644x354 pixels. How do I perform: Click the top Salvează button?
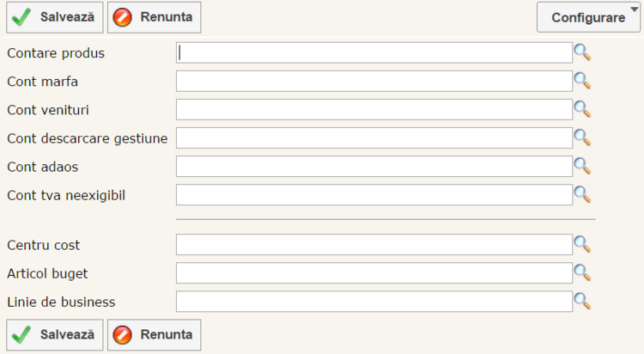[56, 17]
